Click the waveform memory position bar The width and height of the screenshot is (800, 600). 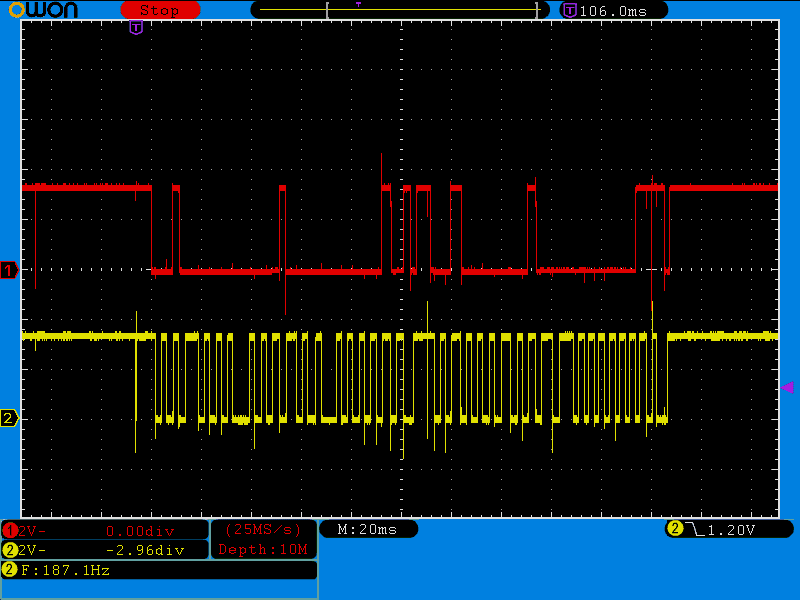[400, 10]
